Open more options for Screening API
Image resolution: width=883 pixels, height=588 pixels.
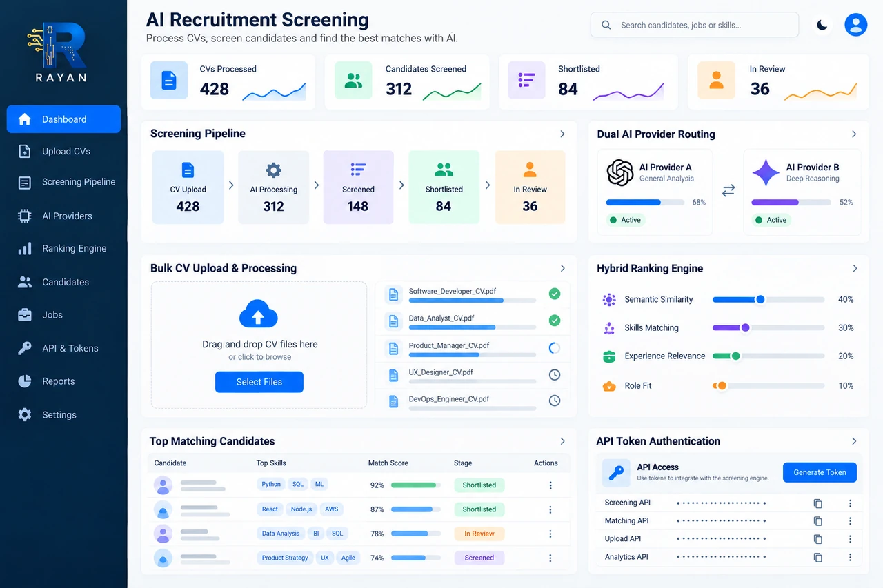(850, 504)
